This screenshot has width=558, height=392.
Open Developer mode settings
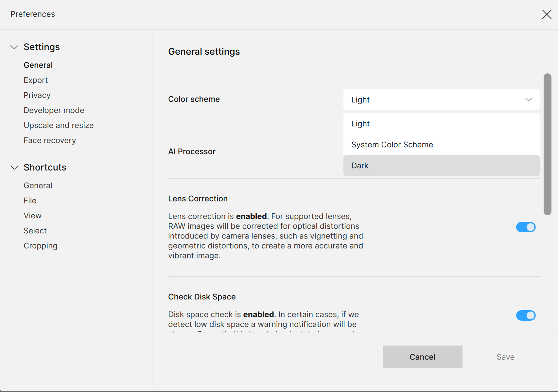click(x=54, y=110)
